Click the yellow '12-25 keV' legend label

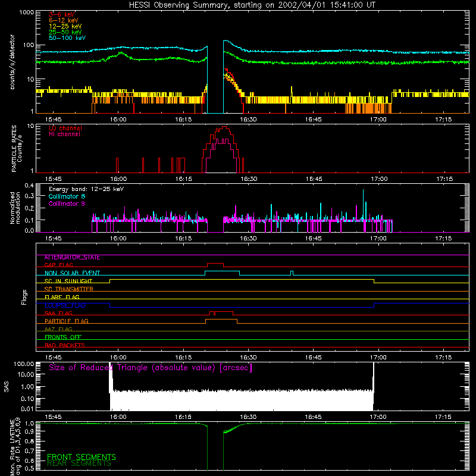coord(65,26)
